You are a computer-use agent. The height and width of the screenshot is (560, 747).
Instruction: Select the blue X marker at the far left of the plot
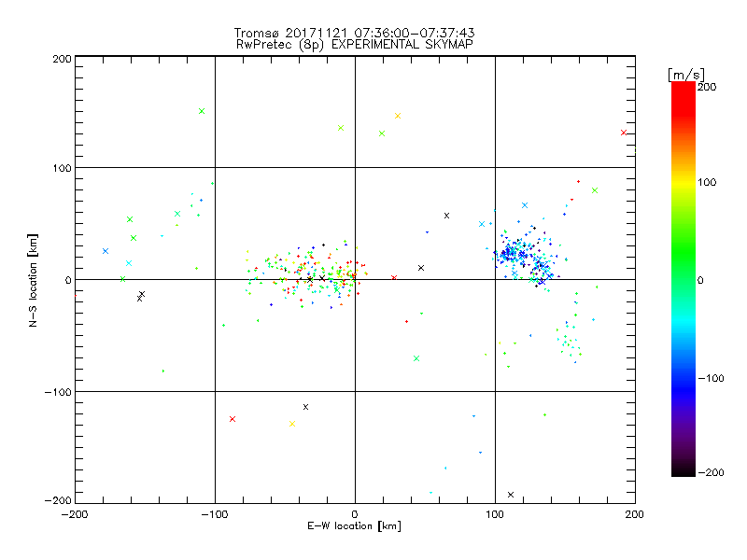pyautogui.click(x=106, y=251)
